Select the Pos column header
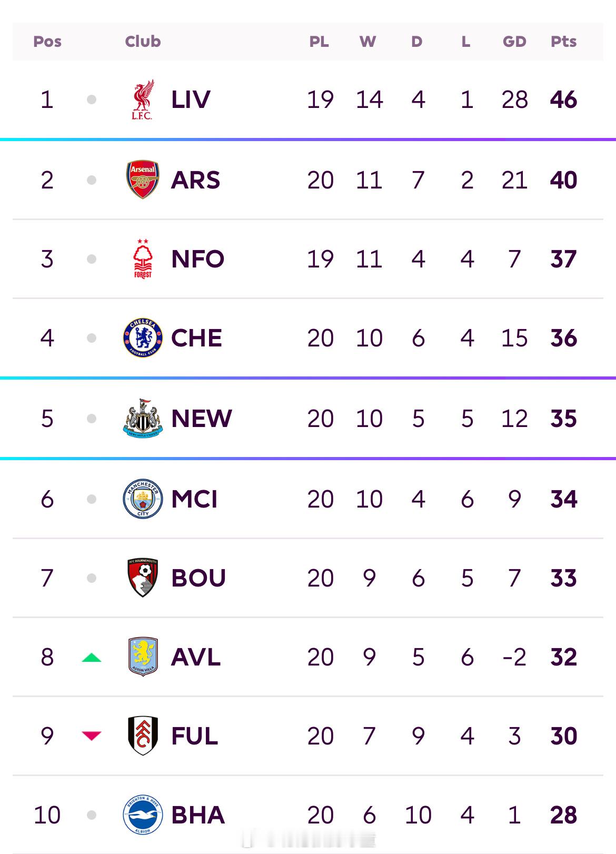This screenshot has width=616, height=854. (47, 42)
